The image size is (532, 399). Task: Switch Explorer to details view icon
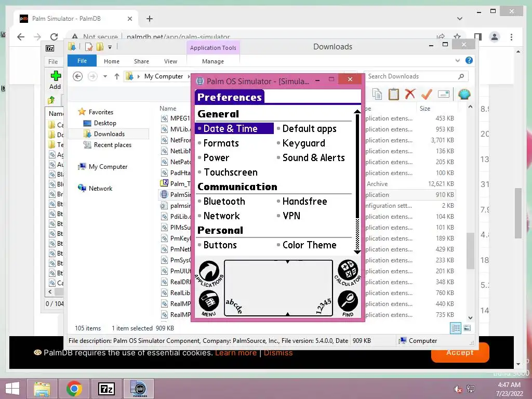point(456,328)
